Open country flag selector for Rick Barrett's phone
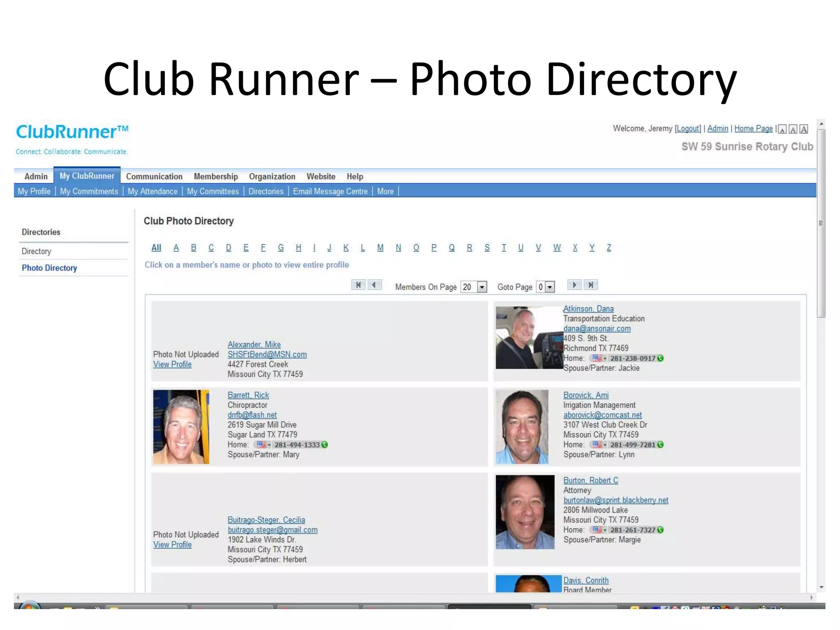 (x=264, y=445)
